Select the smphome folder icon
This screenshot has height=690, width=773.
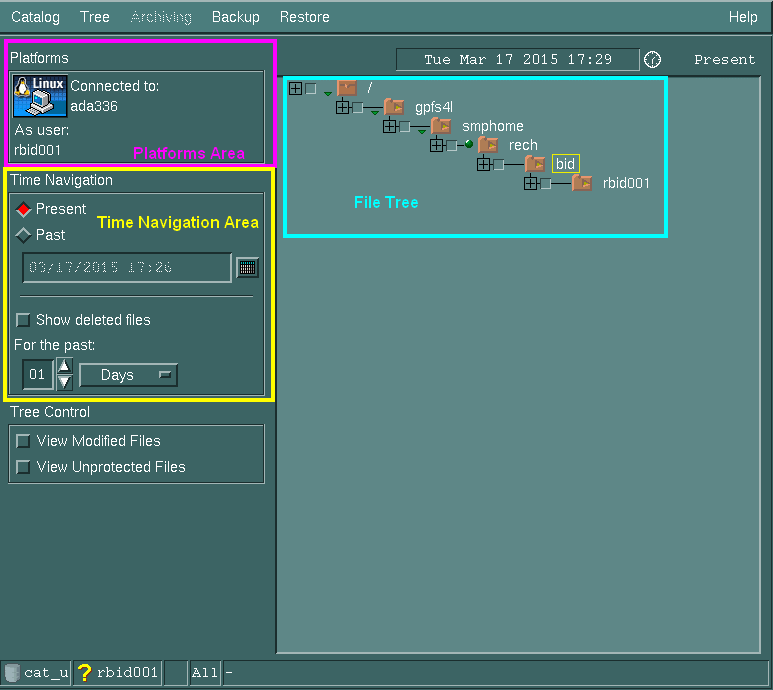point(441,126)
